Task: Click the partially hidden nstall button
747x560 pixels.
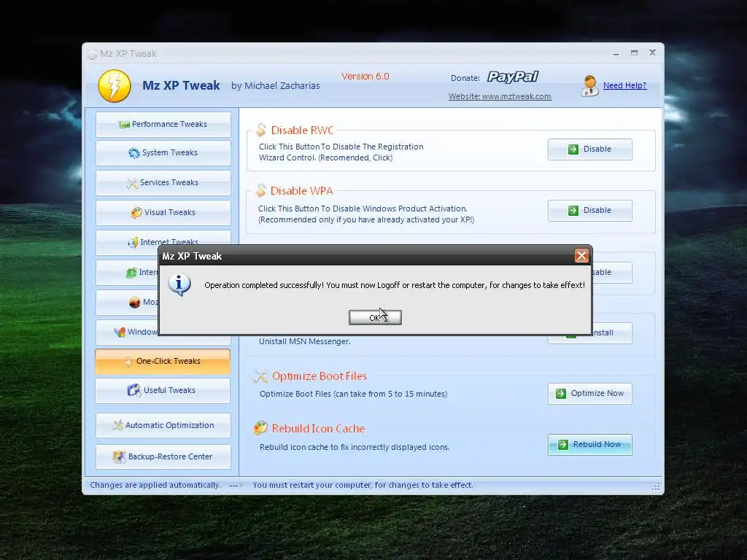Action: [x=612, y=332]
